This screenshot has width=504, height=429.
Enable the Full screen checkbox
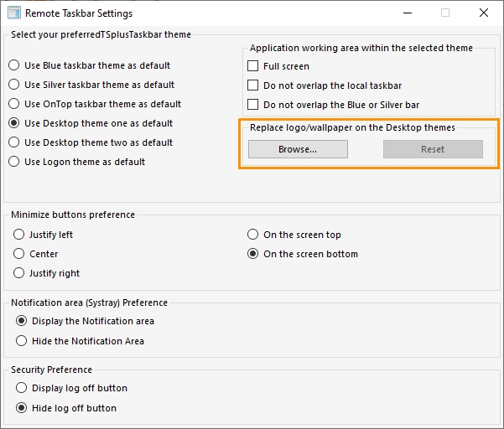click(253, 66)
